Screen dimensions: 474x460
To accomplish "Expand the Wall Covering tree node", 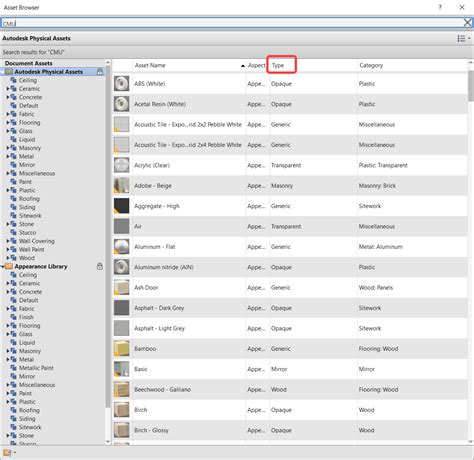I will point(8,241).
